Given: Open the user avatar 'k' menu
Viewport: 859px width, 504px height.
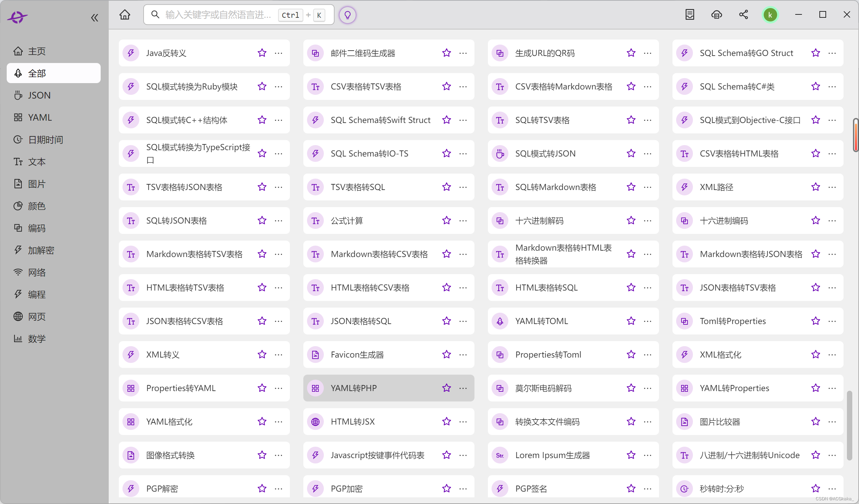Looking at the screenshot, I should (770, 15).
